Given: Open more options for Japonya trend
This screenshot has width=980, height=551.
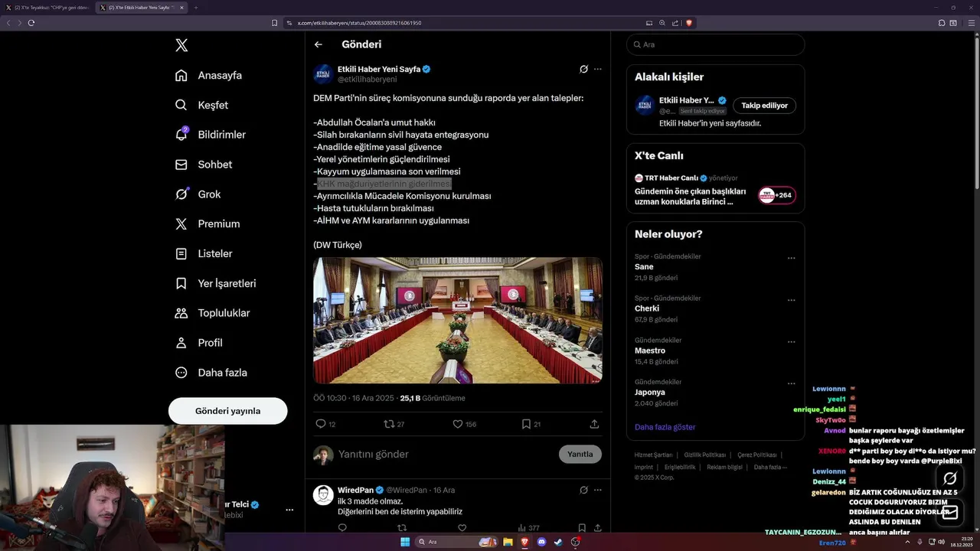Looking at the screenshot, I should 792,383.
